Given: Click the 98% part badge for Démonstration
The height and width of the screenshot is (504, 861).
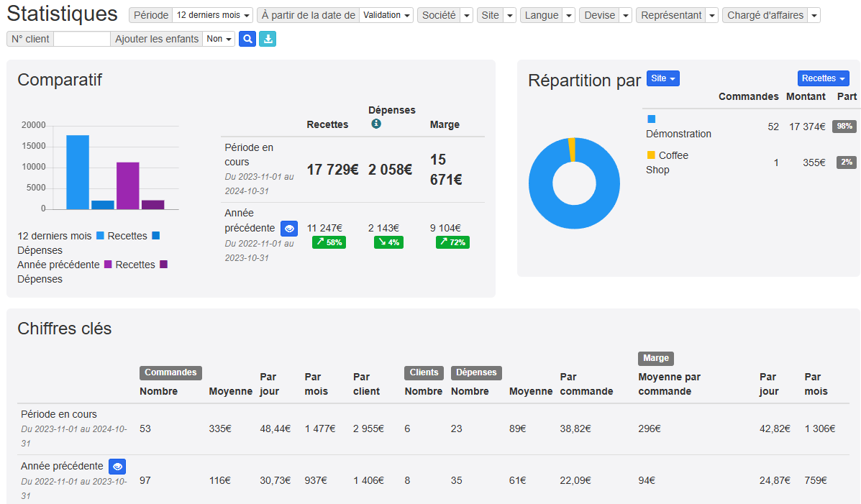Looking at the screenshot, I should click(844, 127).
